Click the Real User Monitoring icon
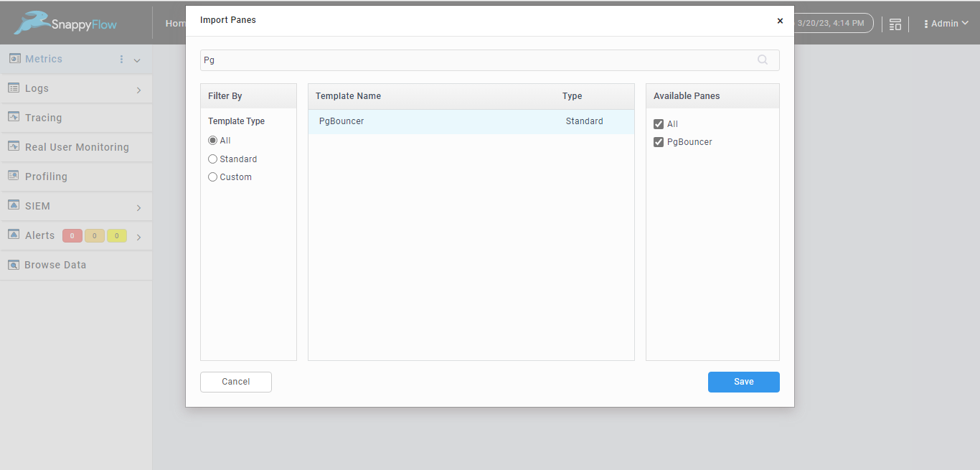The height and width of the screenshot is (470, 980). 13,146
